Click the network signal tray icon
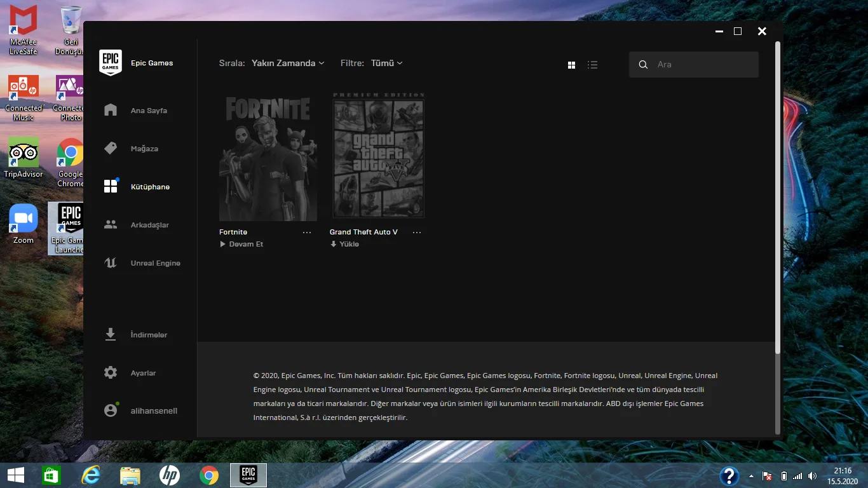This screenshot has width=868, height=488. tap(797, 476)
